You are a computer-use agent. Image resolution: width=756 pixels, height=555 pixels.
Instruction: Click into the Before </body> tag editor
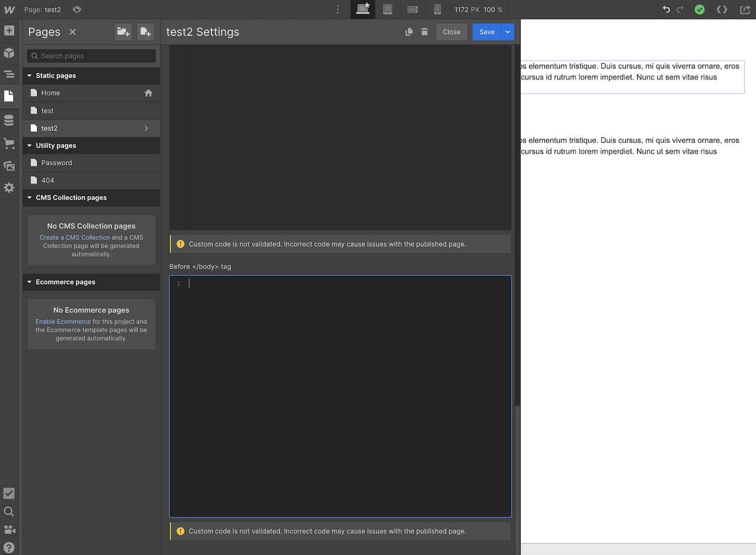[340, 397]
